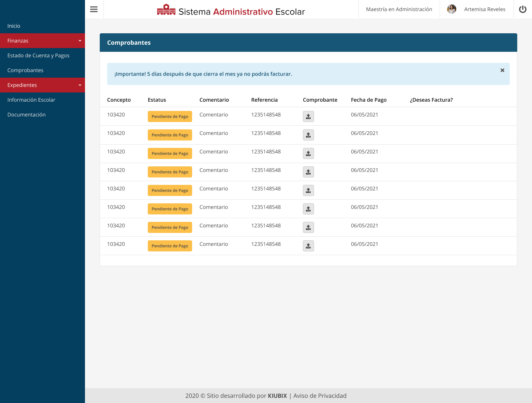This screenshot has width=532, height=403.
Task: Go to Inicio in the sidebar
Action: [x=14, y=26]
